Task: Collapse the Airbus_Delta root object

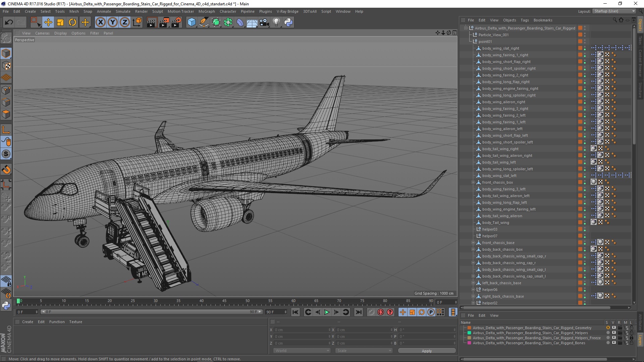Action: [x=466, y=28]
